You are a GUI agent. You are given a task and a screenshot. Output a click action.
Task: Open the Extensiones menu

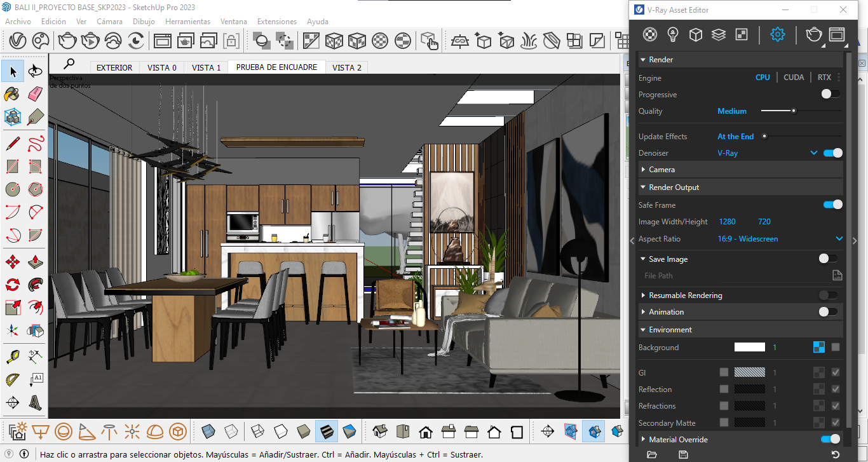(277, 22)
